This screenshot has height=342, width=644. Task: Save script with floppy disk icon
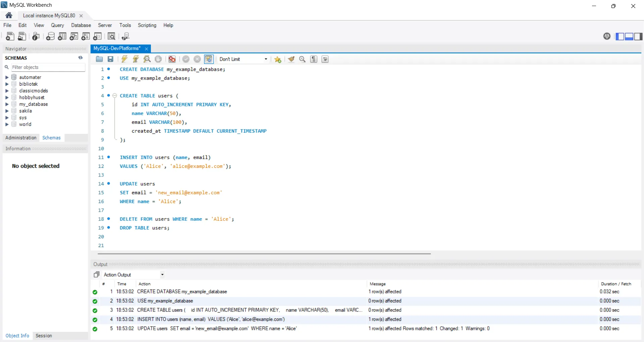point(110,59)
